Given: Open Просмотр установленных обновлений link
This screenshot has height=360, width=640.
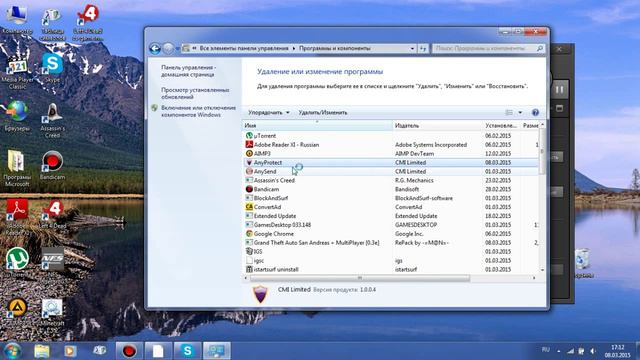Looking at the screenshot, I should coord(195,93).
